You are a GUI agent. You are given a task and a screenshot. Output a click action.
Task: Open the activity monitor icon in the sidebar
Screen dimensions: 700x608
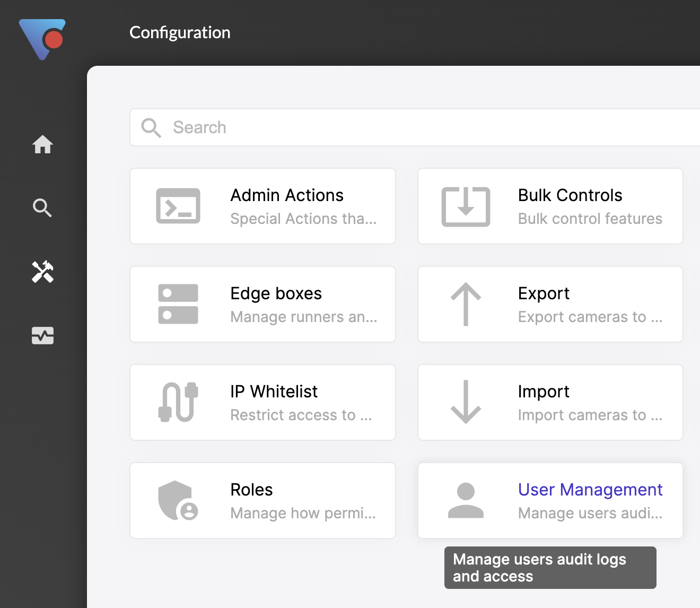coord(42,335)
